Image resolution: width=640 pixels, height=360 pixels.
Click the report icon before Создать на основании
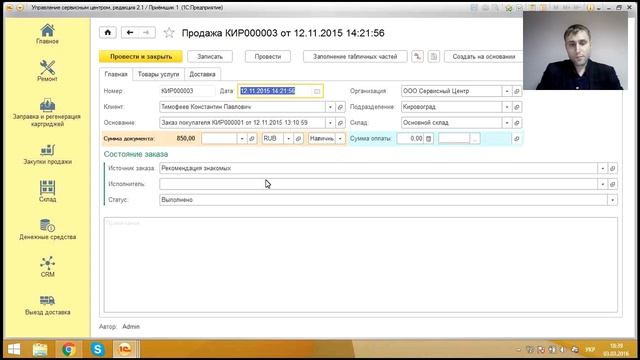[x=433, y=56]
